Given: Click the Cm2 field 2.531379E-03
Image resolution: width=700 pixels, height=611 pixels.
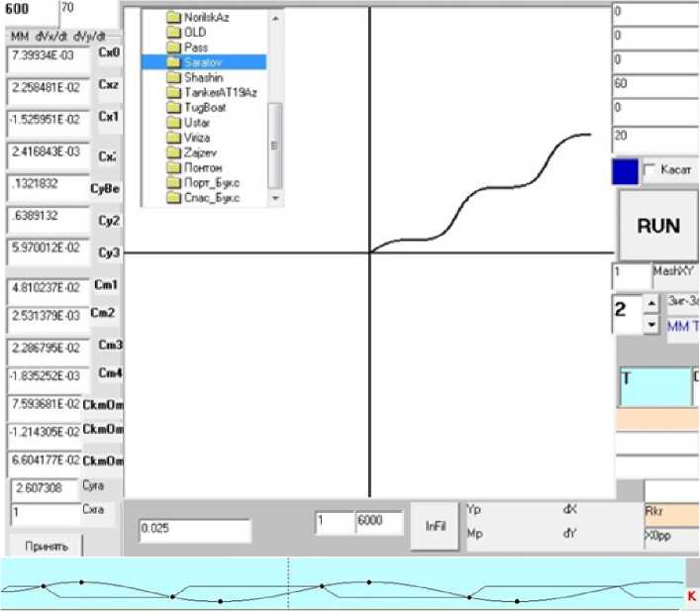Looking at the screenshot, I should coord(49,320).
